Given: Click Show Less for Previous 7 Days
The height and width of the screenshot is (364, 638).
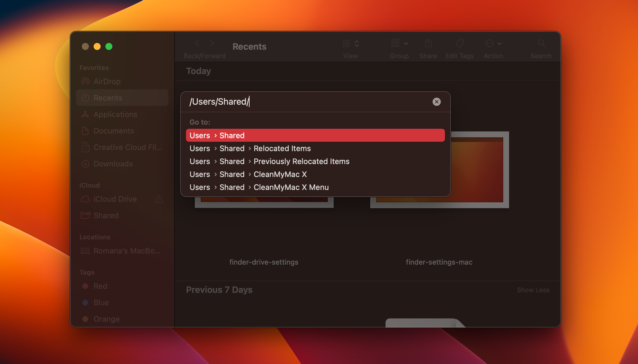Looking at the screenshot, I should pyautogui.click(x=533, y=289).
